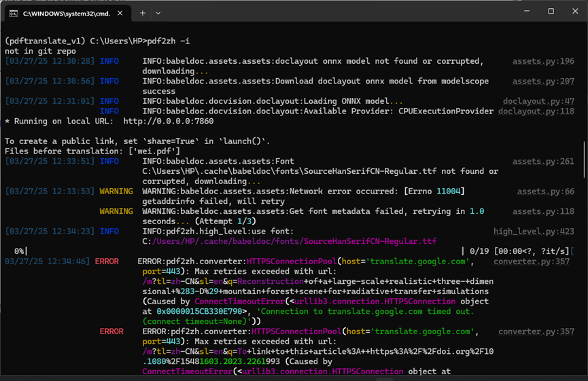Click the timestamp [03/27/25 12:34:23]
Image resolution: width=588 pixels, height=381 pixels.
tap(50, 231)
